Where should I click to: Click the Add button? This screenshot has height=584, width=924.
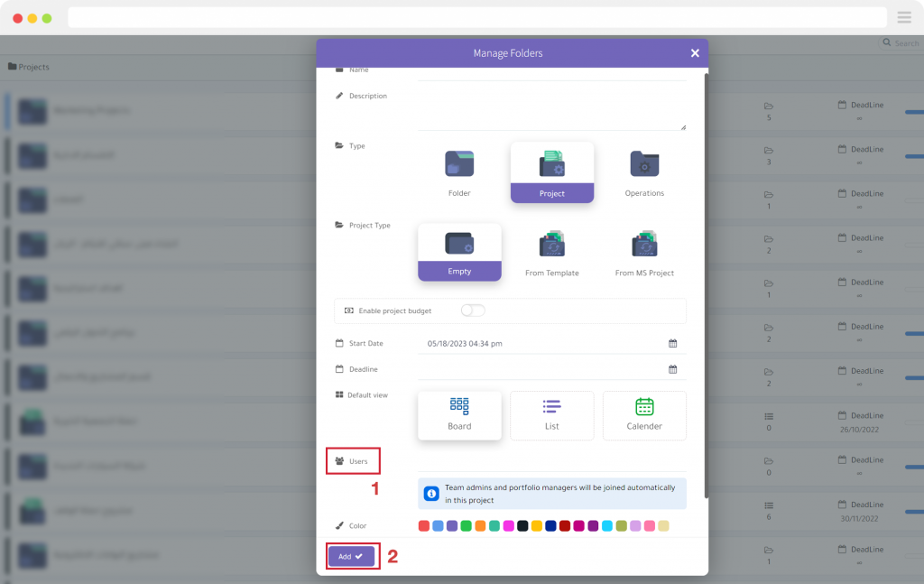351,555
